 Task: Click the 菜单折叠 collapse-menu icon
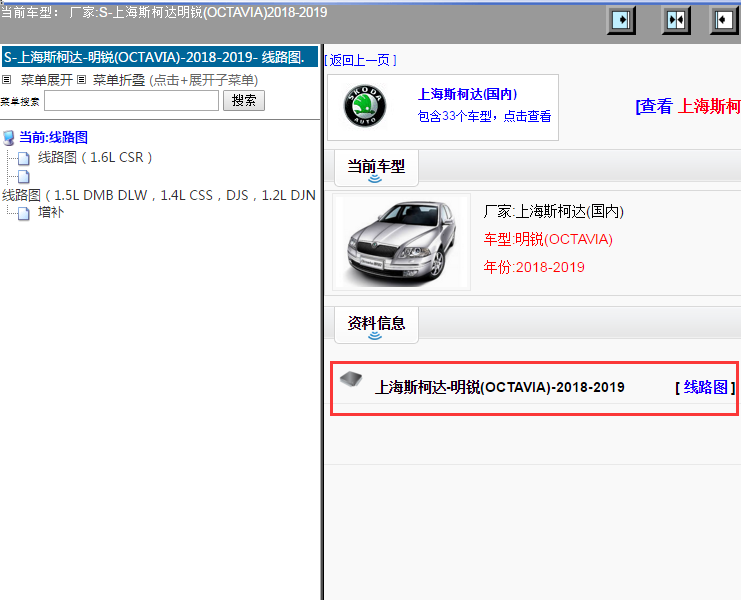coord(82,80)
